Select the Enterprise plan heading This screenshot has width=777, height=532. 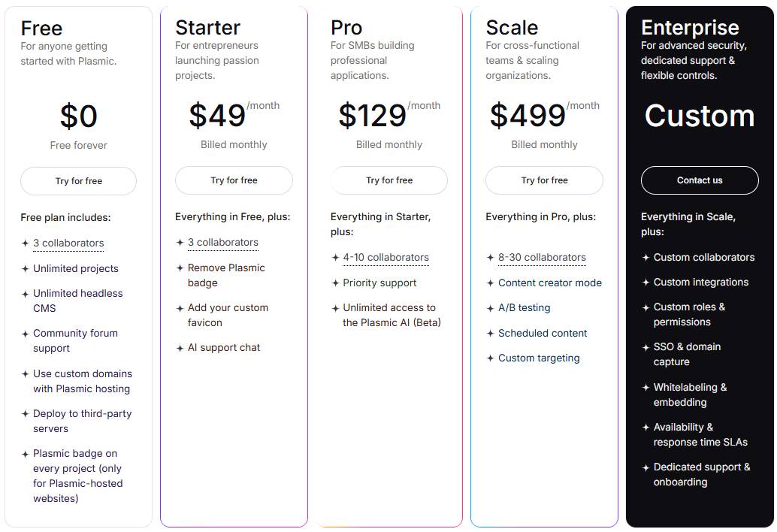coord(690,27)
